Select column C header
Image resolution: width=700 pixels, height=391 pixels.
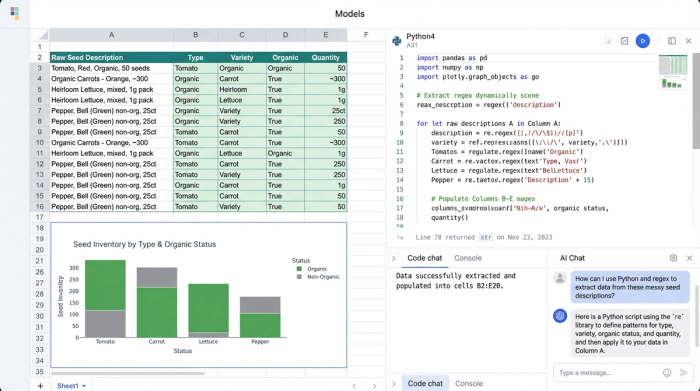click(242, 35)
